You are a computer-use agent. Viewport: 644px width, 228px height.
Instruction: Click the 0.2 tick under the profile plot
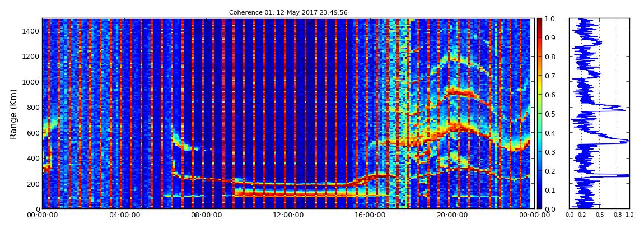point(582,215)
